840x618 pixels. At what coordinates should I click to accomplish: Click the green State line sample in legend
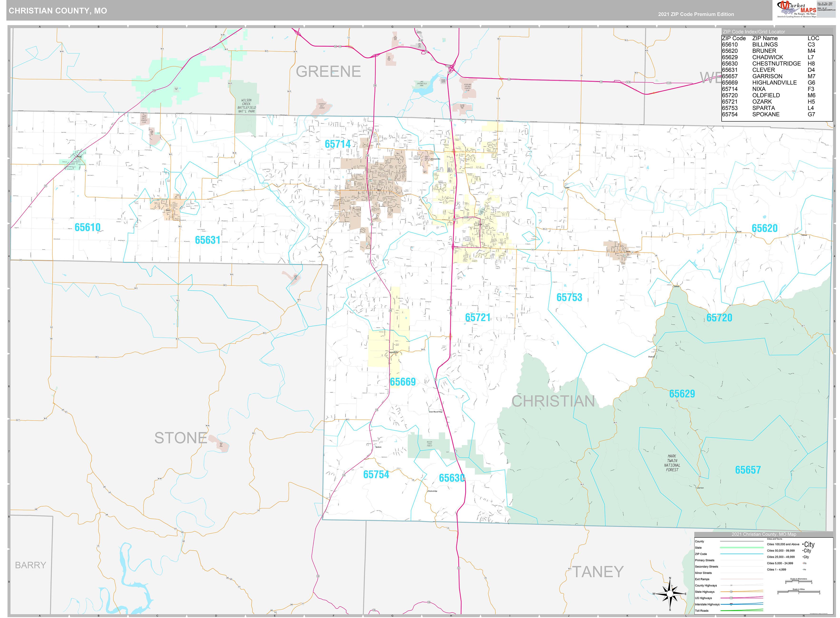point(742,548)
